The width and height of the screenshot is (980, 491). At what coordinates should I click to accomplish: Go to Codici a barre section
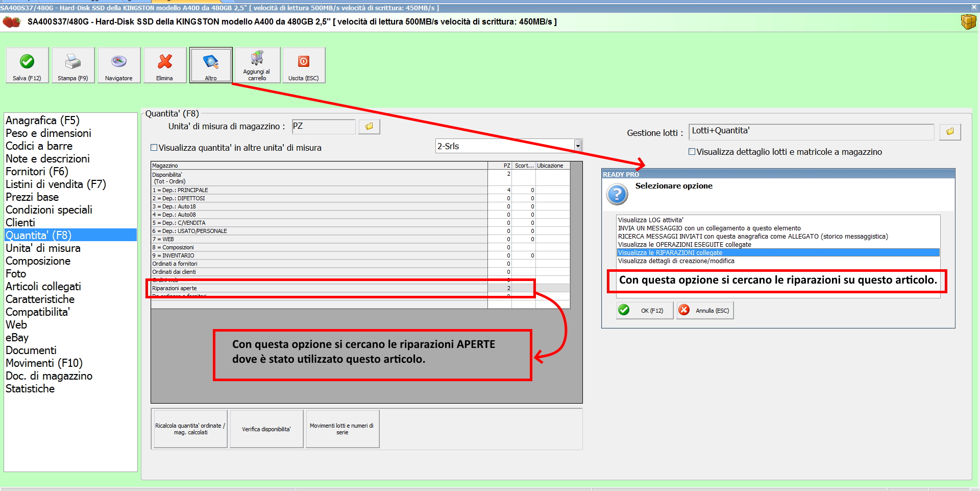coord(39,146)
